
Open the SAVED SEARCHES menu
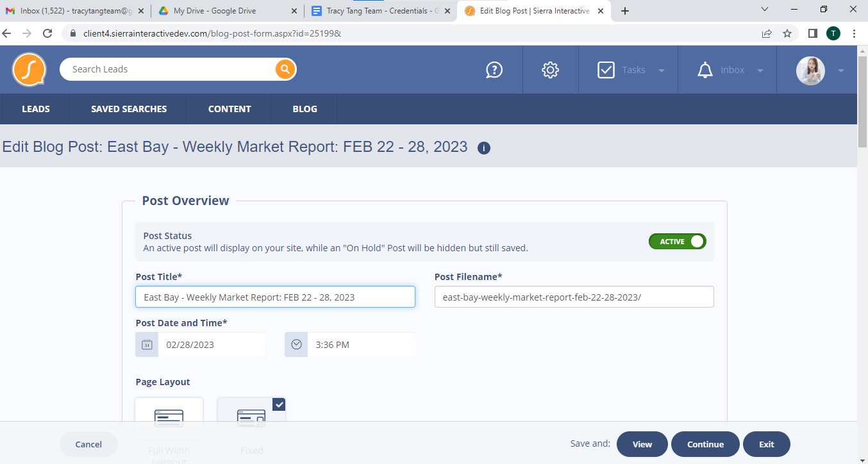129,109
